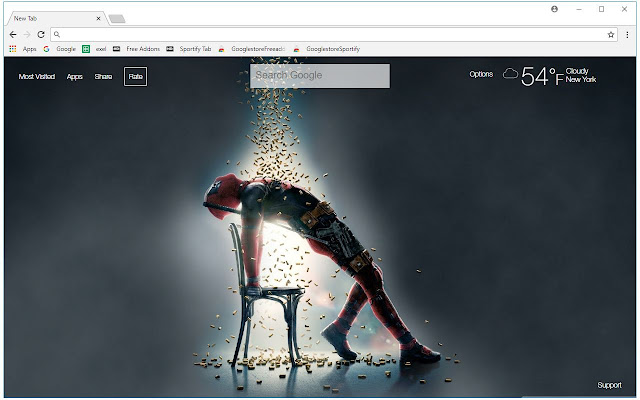
Task: Open the Sportify Tab bookmark
Action: coord(189,49)
